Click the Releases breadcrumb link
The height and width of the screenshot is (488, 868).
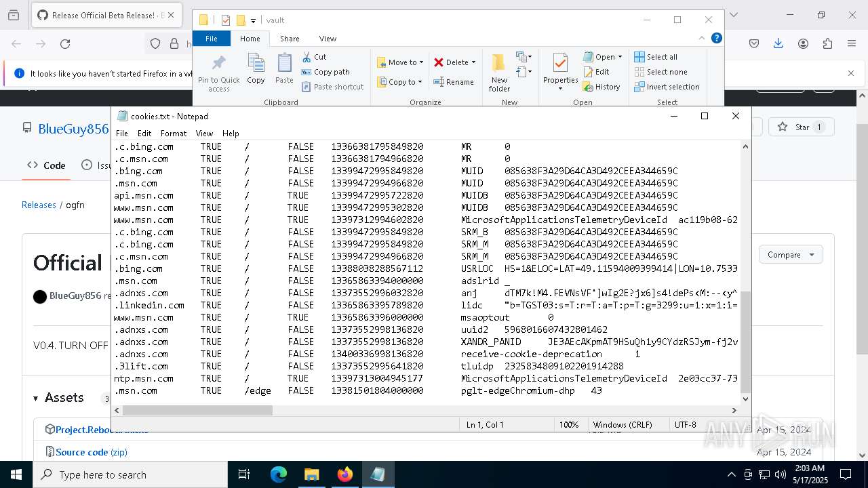click(x=39, y=205)
